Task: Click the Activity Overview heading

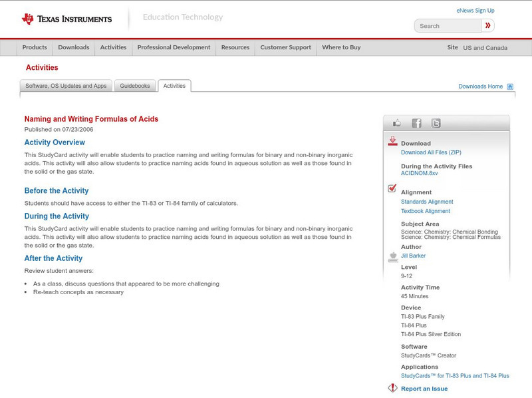Action: coord(55,142)
